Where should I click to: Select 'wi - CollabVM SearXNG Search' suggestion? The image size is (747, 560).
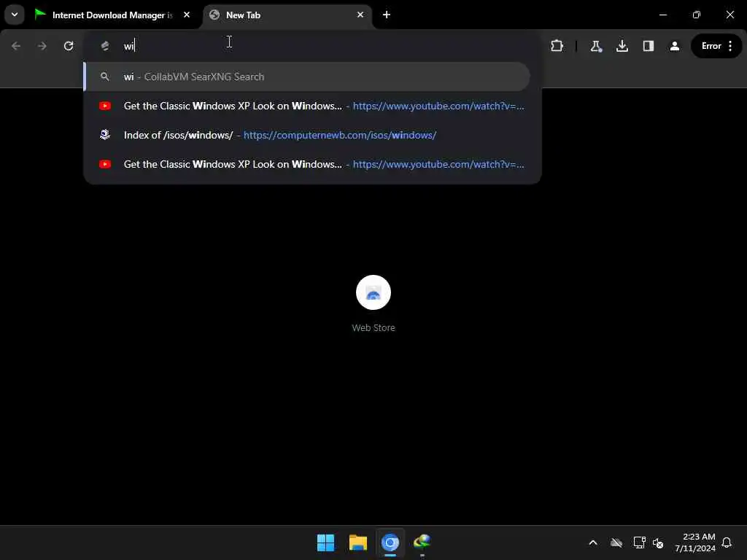pyautogui.click(x=307, y=77)
